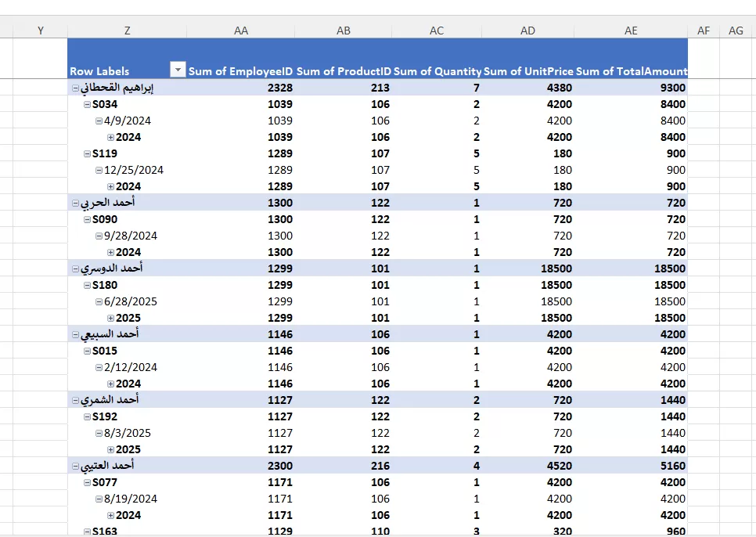The height and width of the screenshot is (537, 756).
Task: Expand the 2025 row beneath 6/28/2025
Action: 110,319
